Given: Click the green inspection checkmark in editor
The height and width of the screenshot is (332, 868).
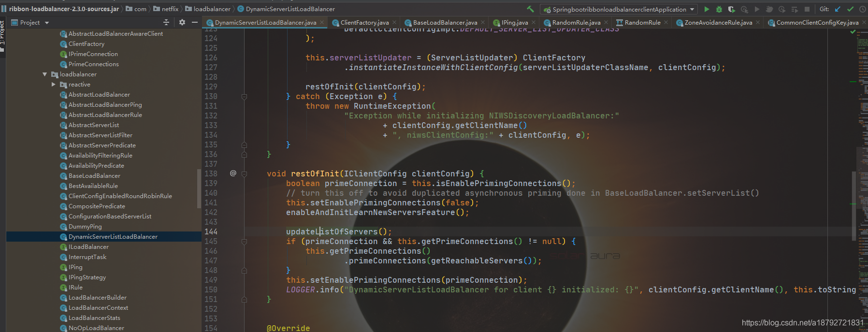Looking at the screenshot, I should click(x=853, y=32).
